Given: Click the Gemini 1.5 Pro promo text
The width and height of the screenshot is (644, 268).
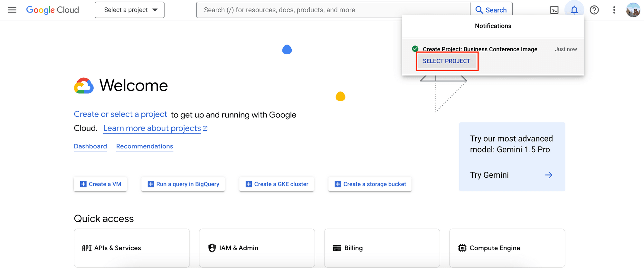Looking at the screenshot, I should (511, 144).
